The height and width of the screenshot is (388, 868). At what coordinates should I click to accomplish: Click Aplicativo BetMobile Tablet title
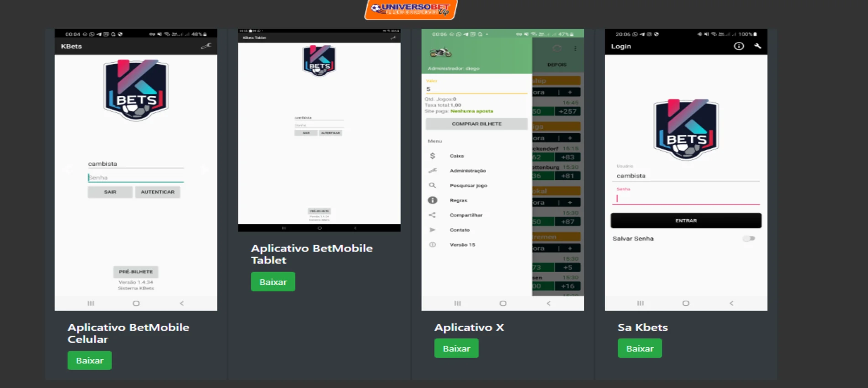312,254
